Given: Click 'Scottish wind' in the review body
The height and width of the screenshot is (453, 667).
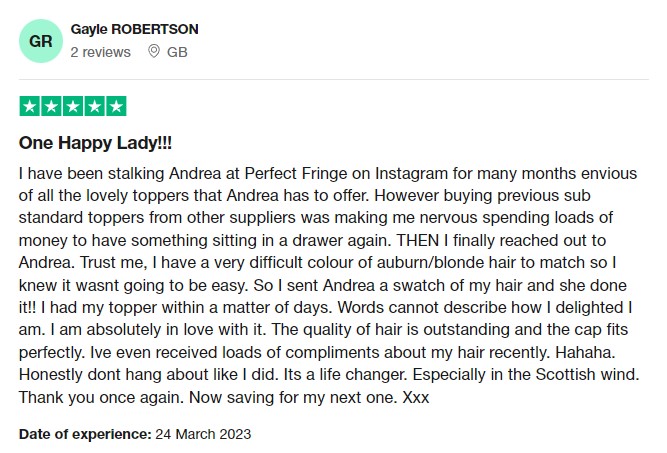Looking at the screenshot, I should pos(587,375).
